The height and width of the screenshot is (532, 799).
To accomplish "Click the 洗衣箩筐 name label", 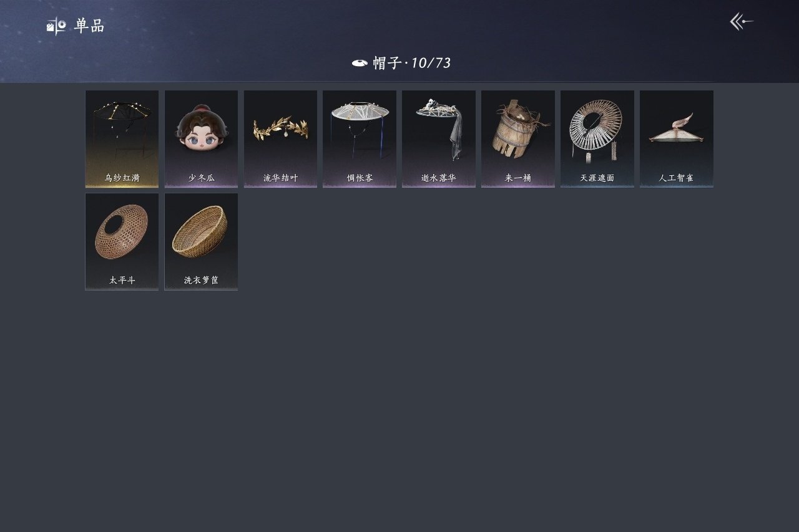I will [x=201, y=281].
